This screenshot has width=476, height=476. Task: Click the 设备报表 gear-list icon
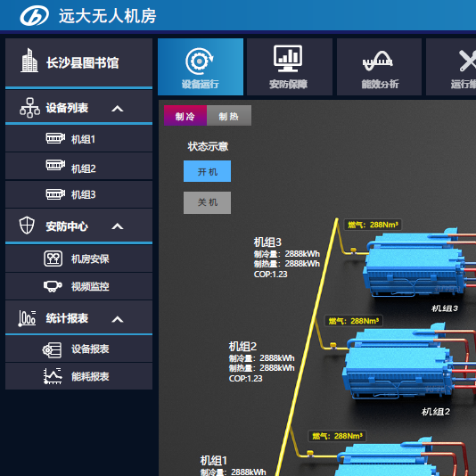52,349
